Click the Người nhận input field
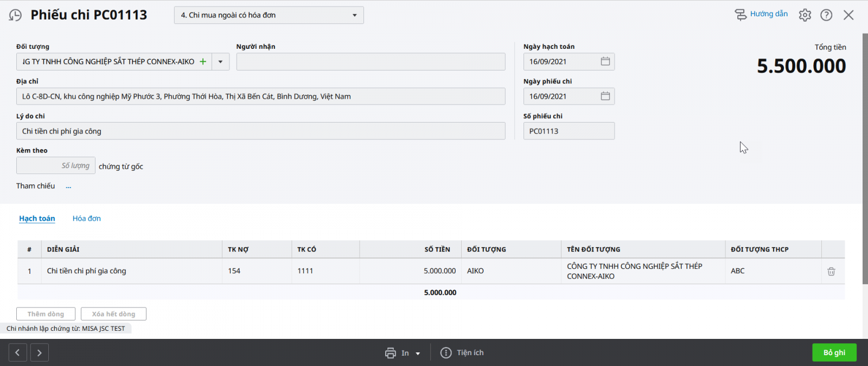Image resolution: width=868 pixels, height=366 pixels. pyautogui.click(x=371, y=62)
